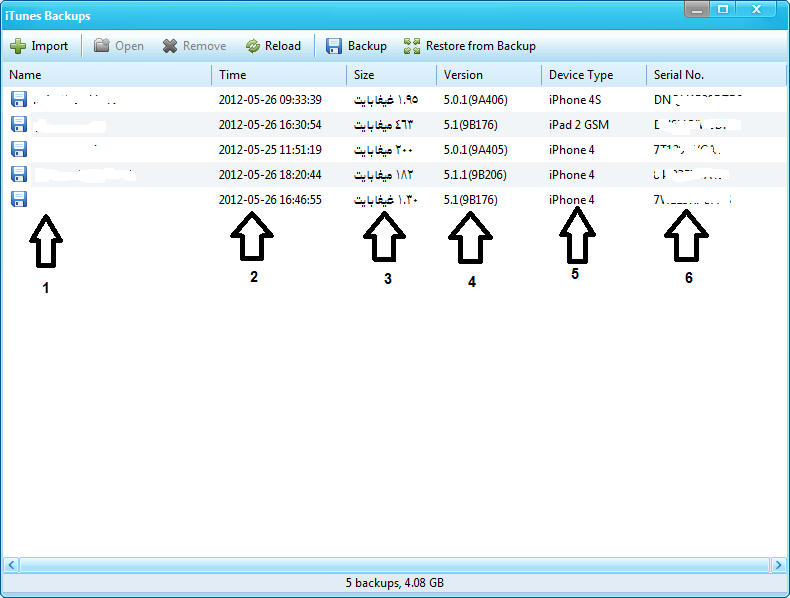This screenshot has height=598, width=790.
Task: Maximize the iTunes Backups window
Action: [x=723, y=9]
